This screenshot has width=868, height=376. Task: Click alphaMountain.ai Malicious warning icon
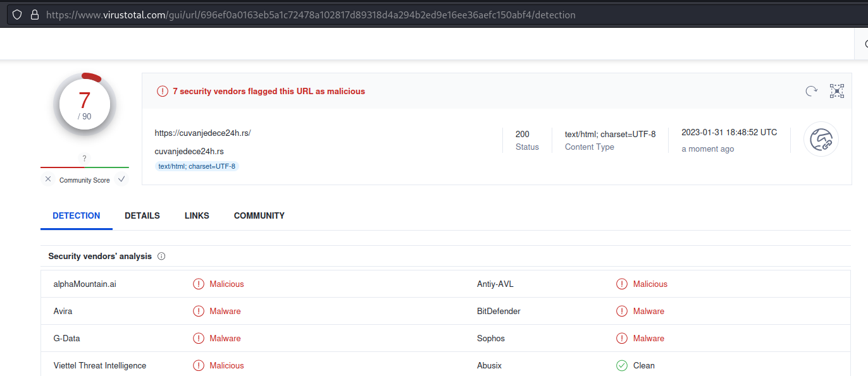pos(199,284)
